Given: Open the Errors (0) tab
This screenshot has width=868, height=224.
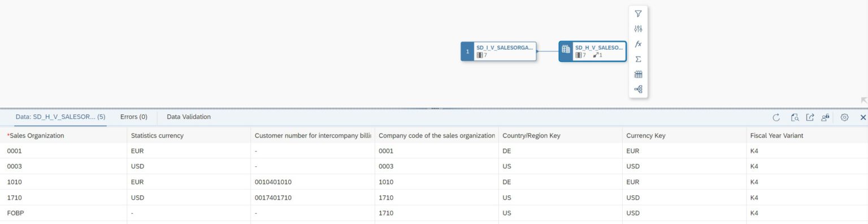Looking at the screenshot, I should coord(134,117).
